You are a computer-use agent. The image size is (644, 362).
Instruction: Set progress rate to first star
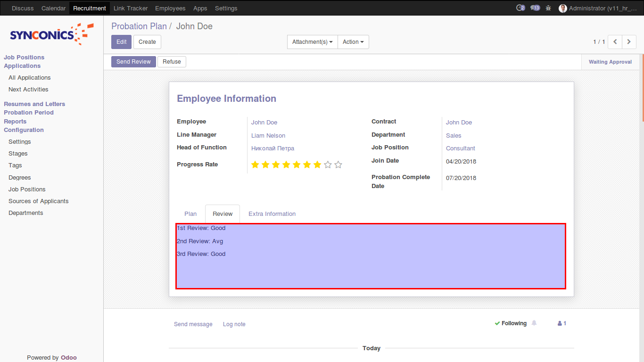[x=255, y=165]
